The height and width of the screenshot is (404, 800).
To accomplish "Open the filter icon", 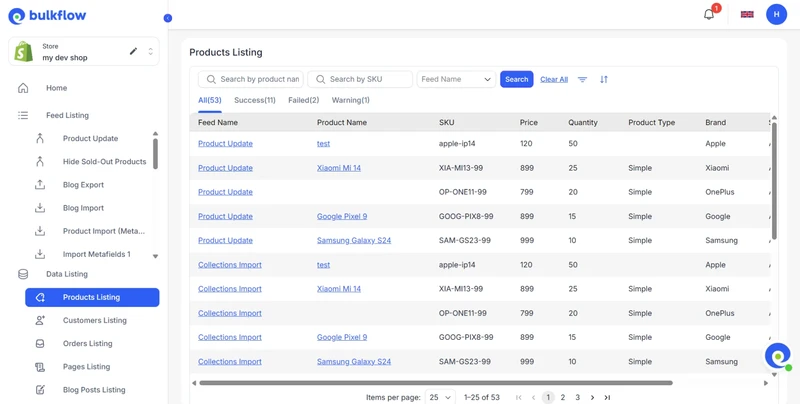I will click(582, 79).
